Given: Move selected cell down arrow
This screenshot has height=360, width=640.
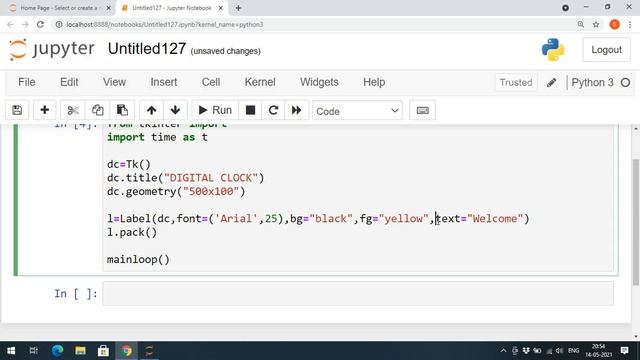Looking at the screenshot, I should pos(176,110).
